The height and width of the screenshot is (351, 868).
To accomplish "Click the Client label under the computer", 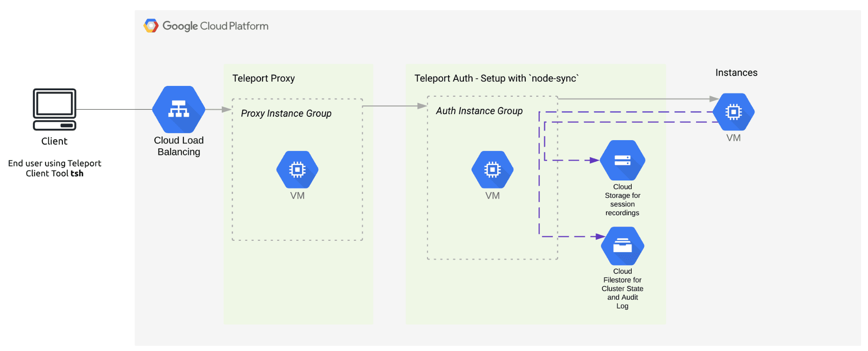I will click(x=54, y=141).
